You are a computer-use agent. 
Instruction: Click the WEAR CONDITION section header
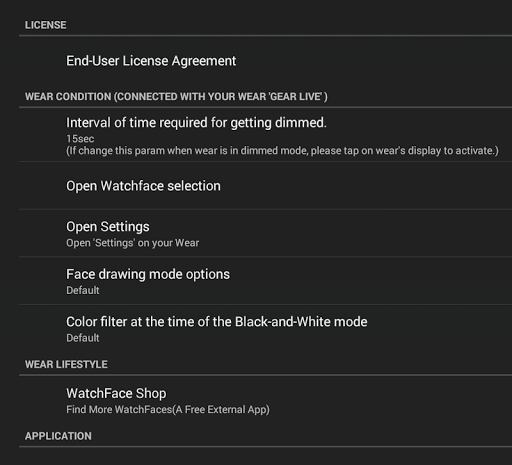(x=176, y=97)
